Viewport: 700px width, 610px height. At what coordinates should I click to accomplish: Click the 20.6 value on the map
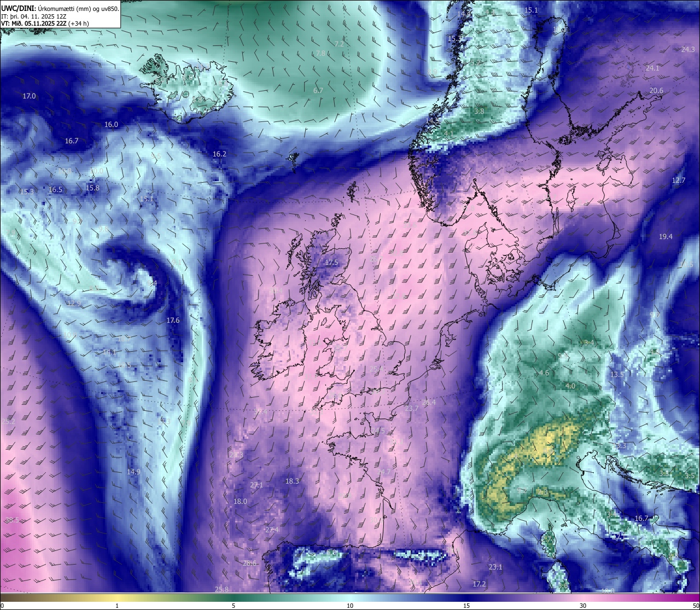click(x=656, y=91)
